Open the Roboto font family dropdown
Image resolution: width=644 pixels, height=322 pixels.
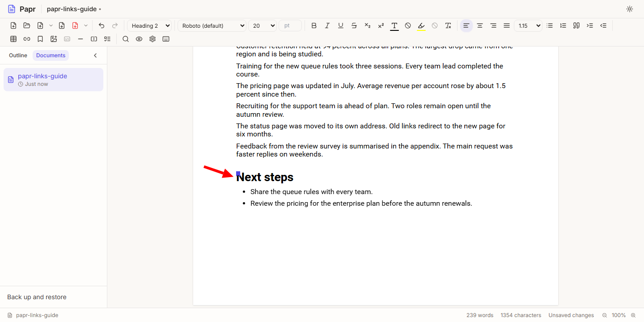[212, 25]
